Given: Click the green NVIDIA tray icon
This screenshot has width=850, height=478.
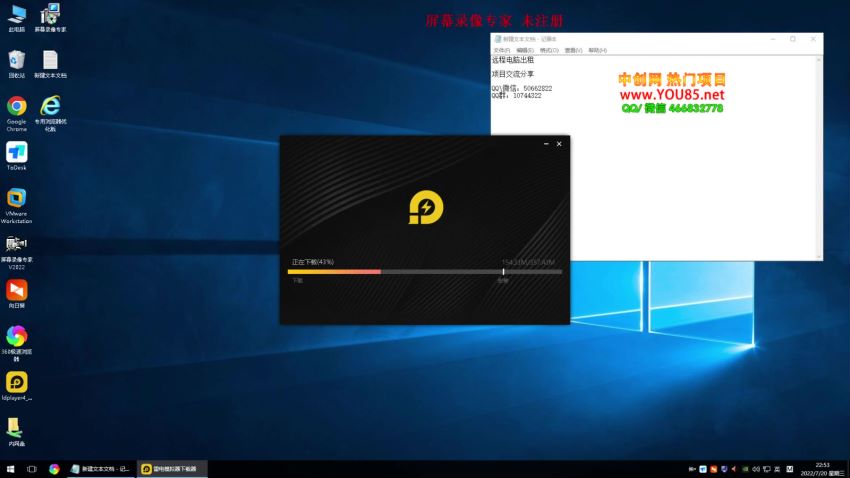Looking at the screenshot, I should 745,469.
